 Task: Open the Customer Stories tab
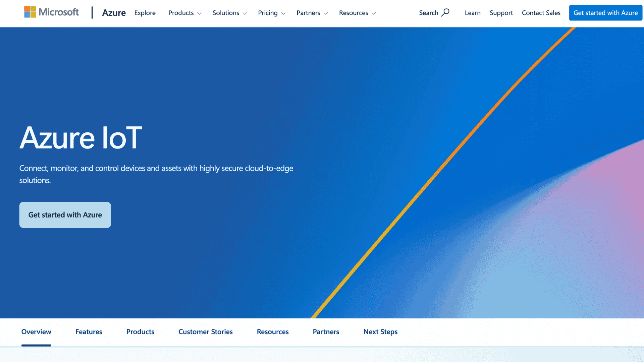[x=206, y=331]
